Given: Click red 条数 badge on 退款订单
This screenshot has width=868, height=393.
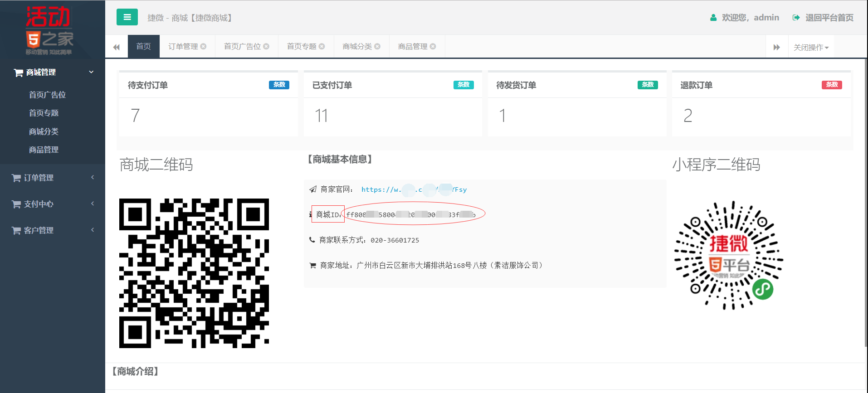Looking at the screenshot, I should (832, 85).
